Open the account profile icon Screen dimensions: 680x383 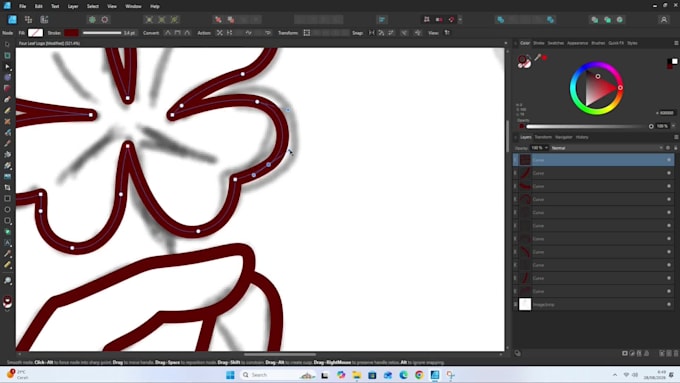click(x=664, y=20)
